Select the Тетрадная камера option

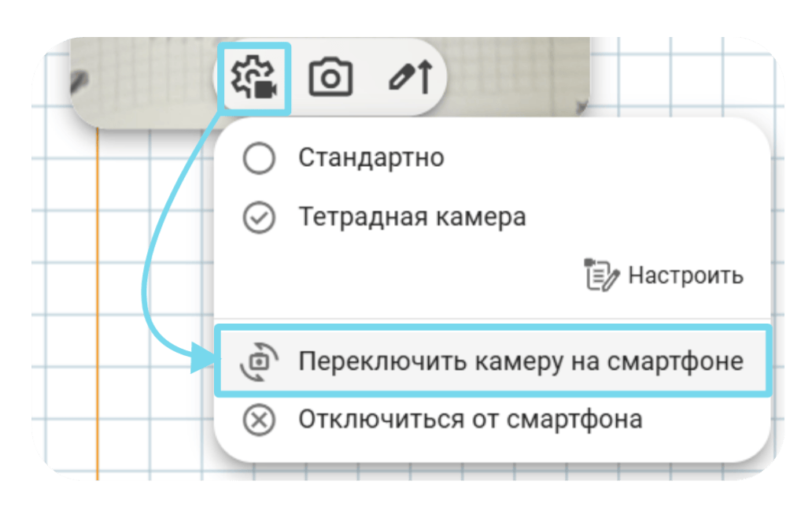coord(384,217)
